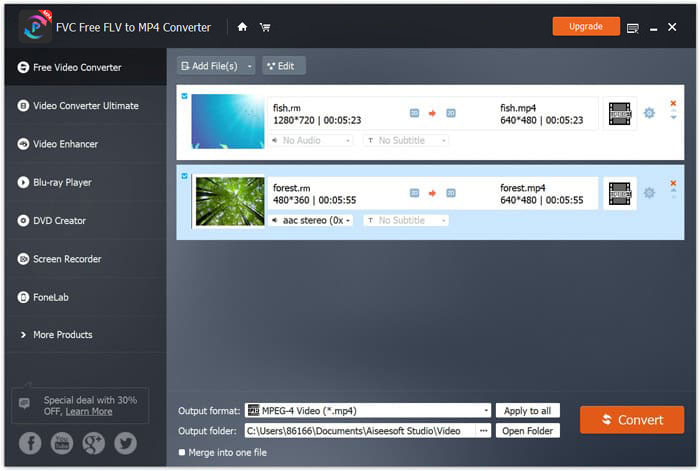Image resolution: width=700 pixels, height=471 pixels.
Task: Open Facebook social icon
Action: pyautogui.click(x=30, y=443)
